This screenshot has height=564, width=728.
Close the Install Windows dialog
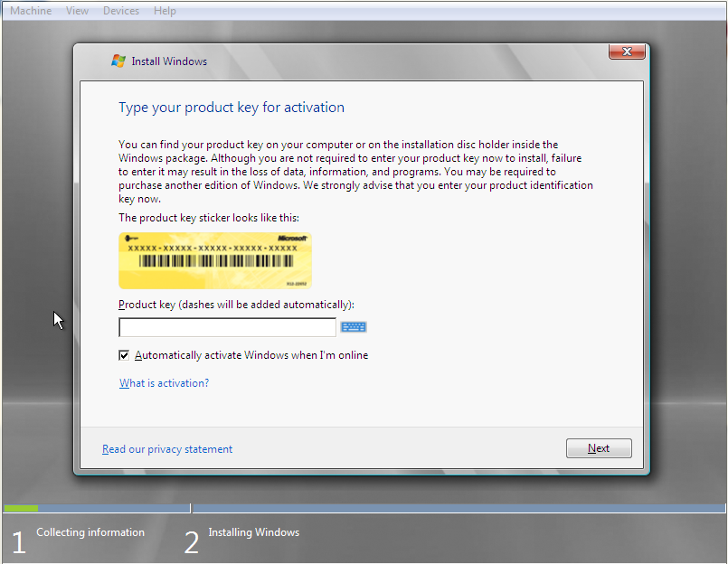coord(627,52)
